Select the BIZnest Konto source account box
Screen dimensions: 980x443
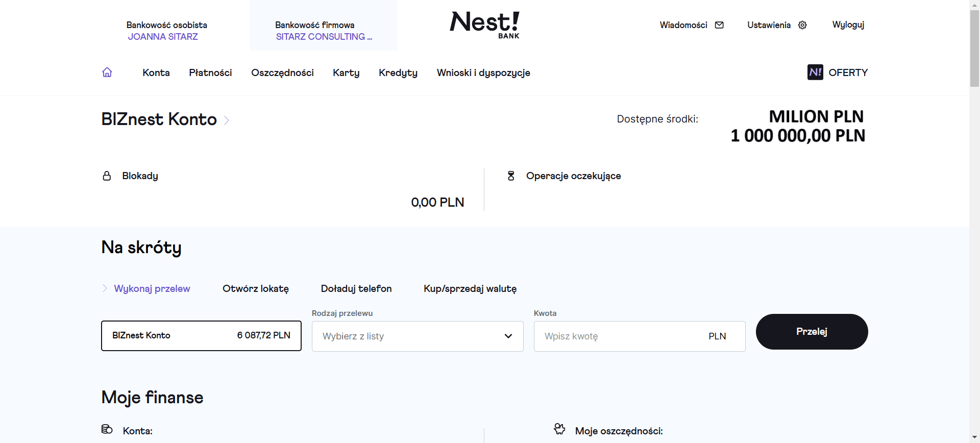pyautogui.click(x=201, y=336)
